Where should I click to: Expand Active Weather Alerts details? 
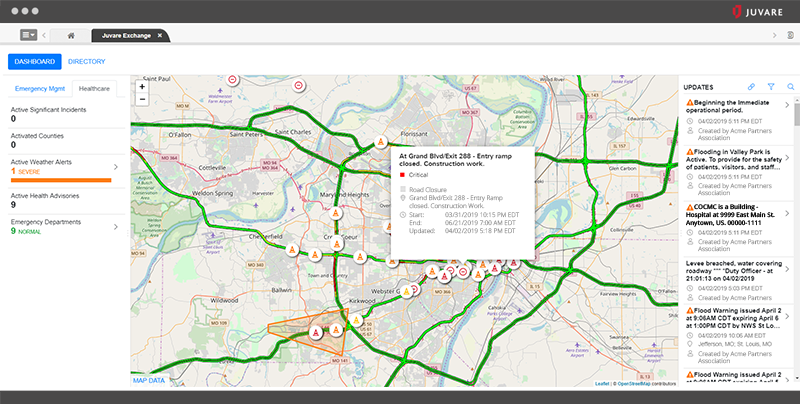pyautogui.click(x=116, y=167)
